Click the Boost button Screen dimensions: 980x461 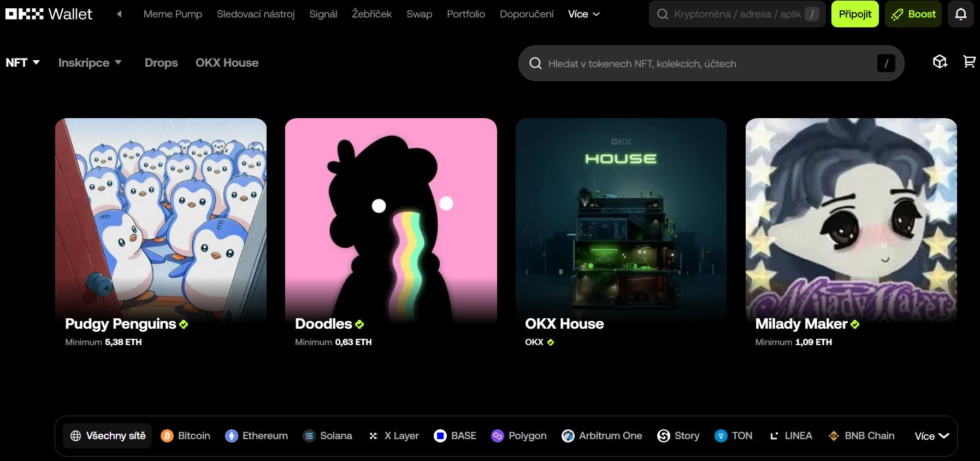click(x=913, y=14)
